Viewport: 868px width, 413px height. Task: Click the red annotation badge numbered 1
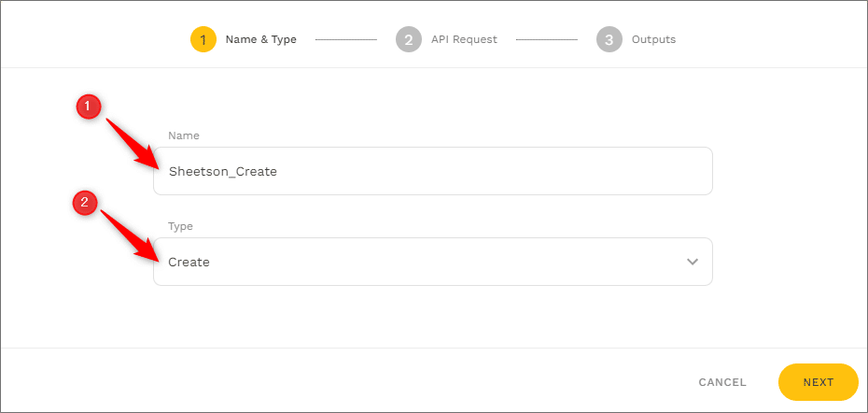coord(88,108)
